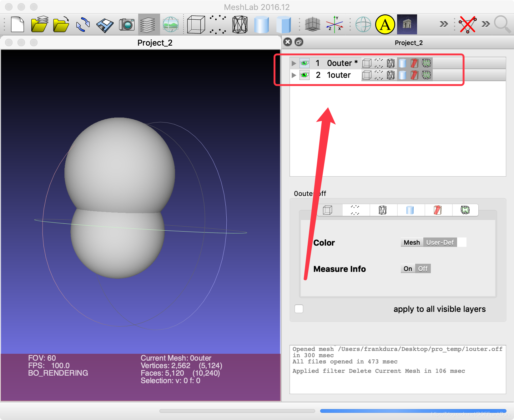Screen dimensions: 514x420
Task: Hide the 1outer layer eye icon
Action: pos(305,75)
